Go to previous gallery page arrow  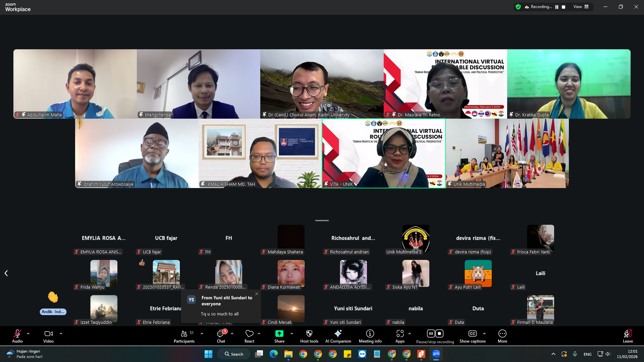[6, 273]
